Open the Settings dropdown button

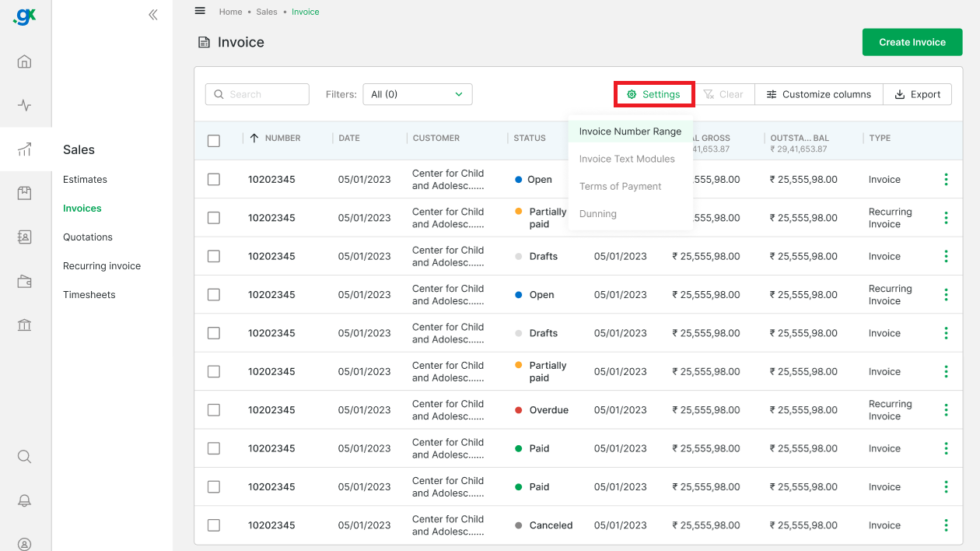[654, 94]
